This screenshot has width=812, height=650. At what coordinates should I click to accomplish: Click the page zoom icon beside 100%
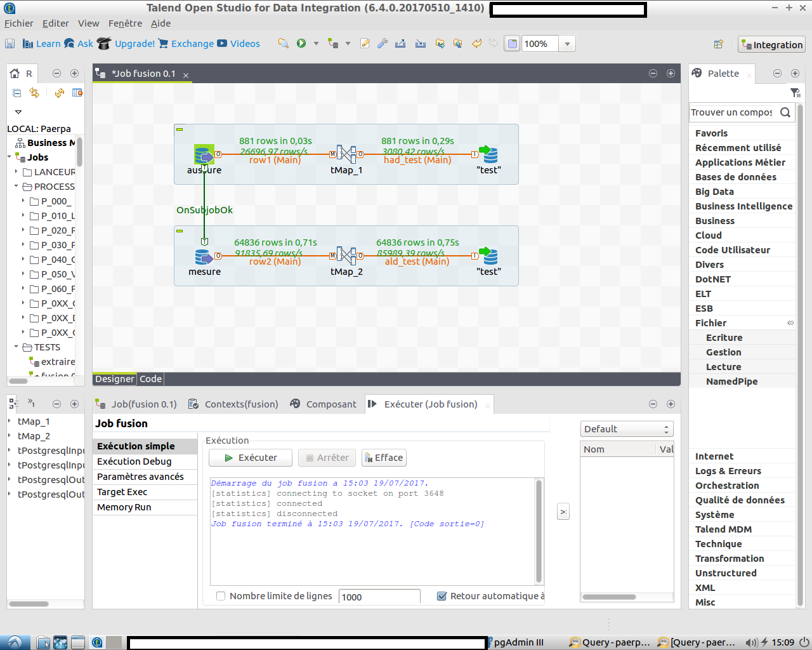[x=512, y=44]
